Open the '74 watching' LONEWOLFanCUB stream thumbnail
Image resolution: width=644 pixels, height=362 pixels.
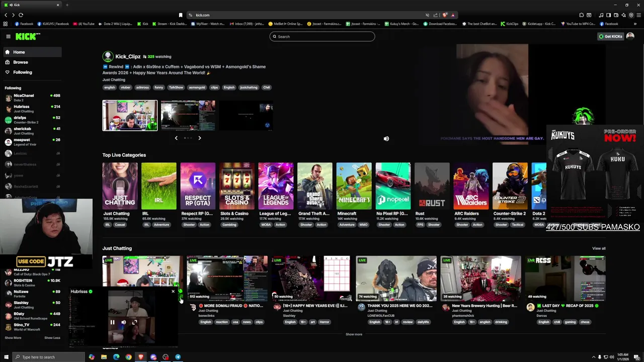point(396,279)
